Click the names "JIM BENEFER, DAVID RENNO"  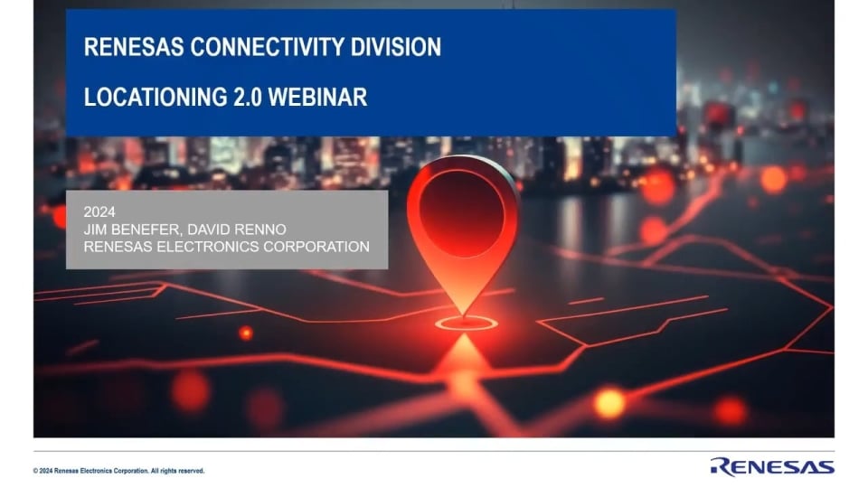[x=184, y=229]
